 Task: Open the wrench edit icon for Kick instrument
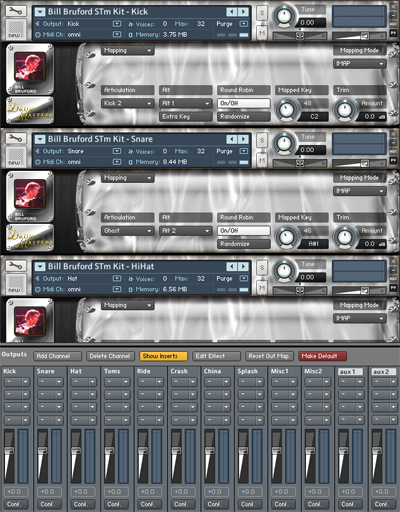(x=15, y=11)
